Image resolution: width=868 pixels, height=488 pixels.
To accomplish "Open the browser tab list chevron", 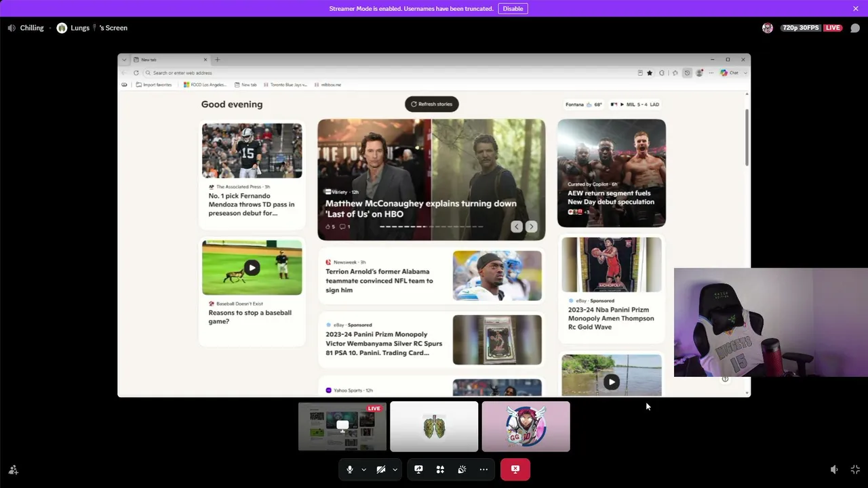I will click(123, 60).
